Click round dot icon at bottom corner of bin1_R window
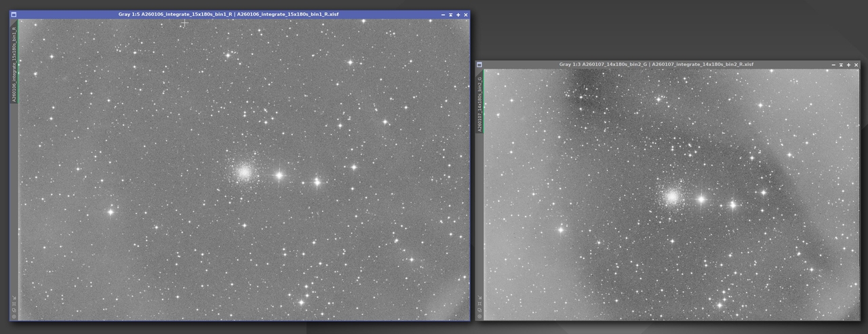Image resolution: width=868 pixels, height=334 pixels. point(14,316)
